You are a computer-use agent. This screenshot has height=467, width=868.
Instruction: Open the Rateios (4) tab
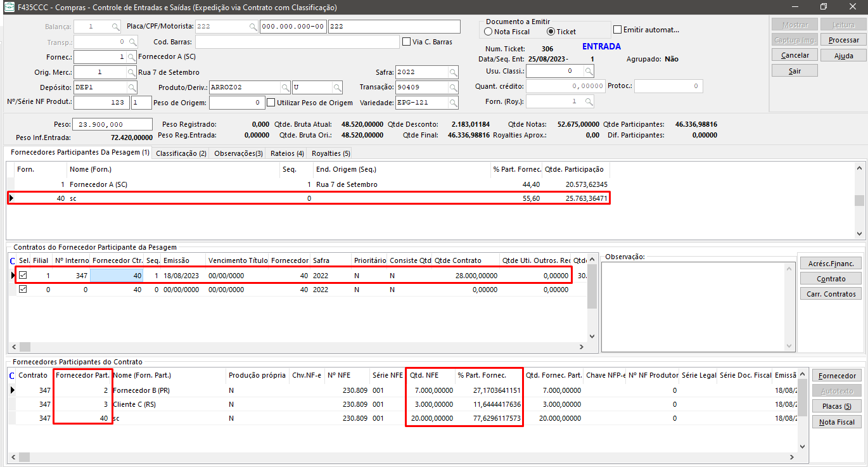pos(287,153)
